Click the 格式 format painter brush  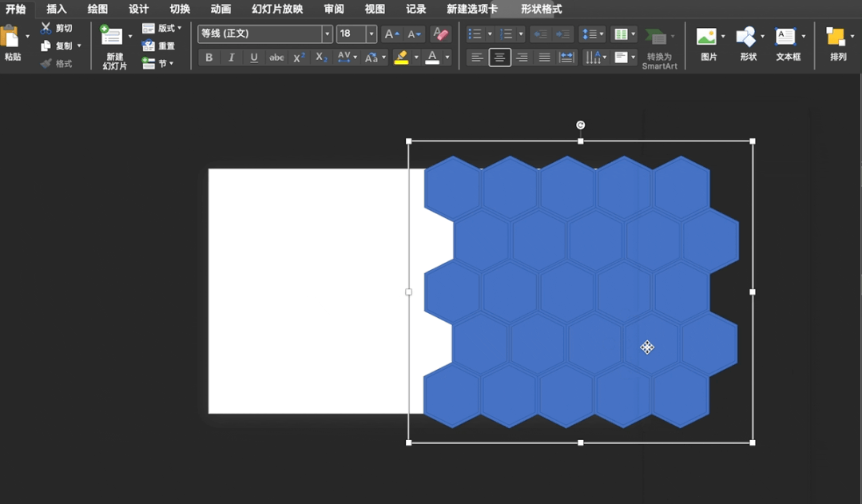46,64
